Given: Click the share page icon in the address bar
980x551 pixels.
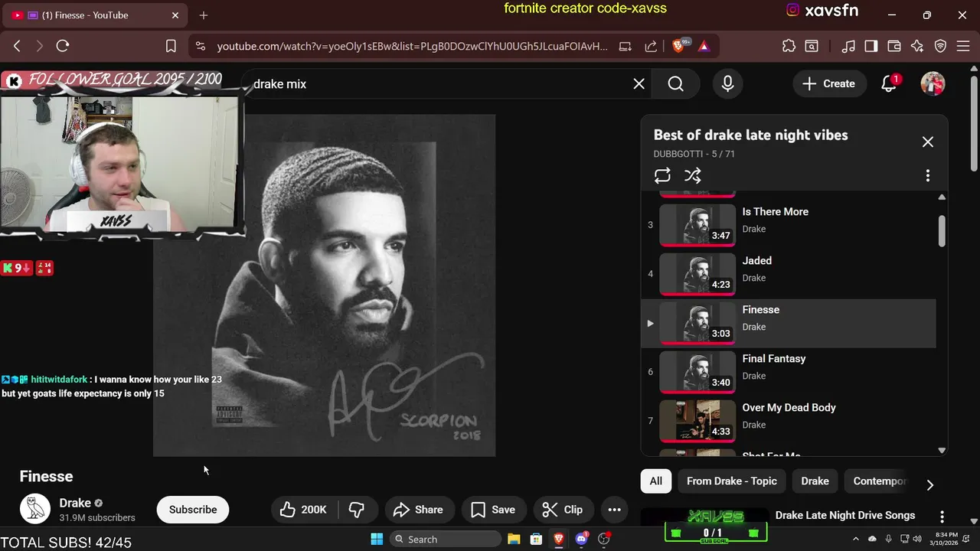Looking at the screenshot, I should pyautogui.click(x=651, y=46).
